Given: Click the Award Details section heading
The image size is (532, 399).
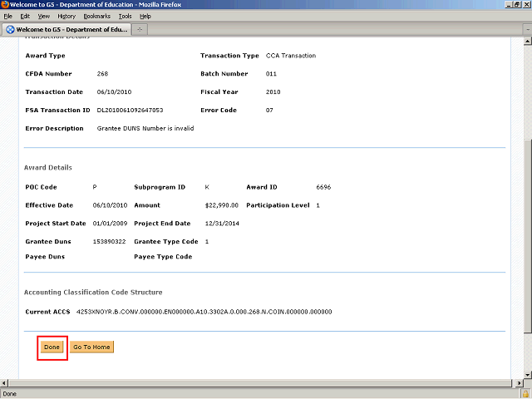Looking at the screenshot, I should [x=48, y=168].
